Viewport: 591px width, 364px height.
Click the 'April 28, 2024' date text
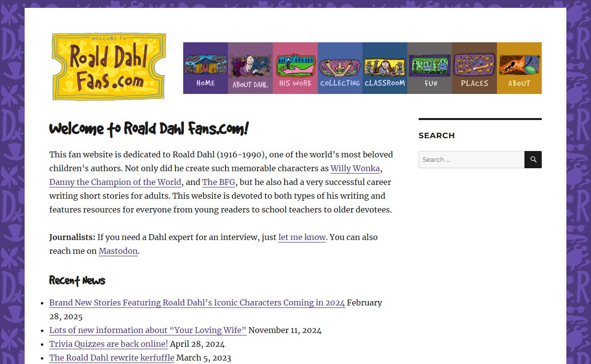(x=197, y=344)
